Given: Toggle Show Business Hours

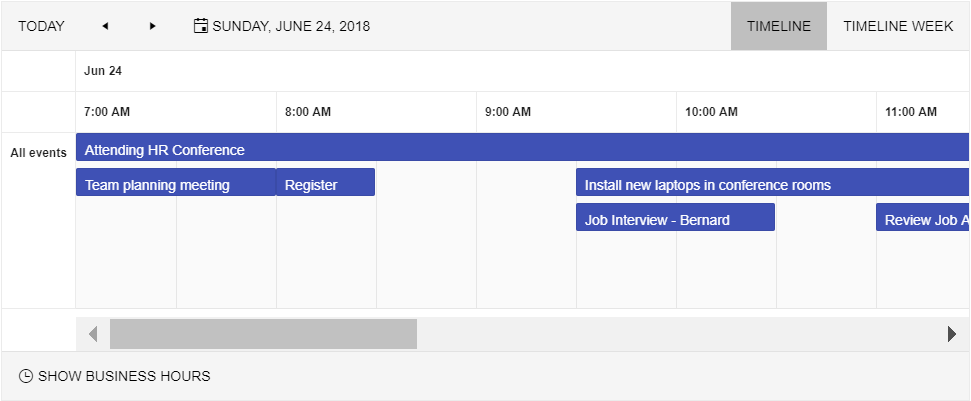Looking at the screenshot, I should 115,376.
